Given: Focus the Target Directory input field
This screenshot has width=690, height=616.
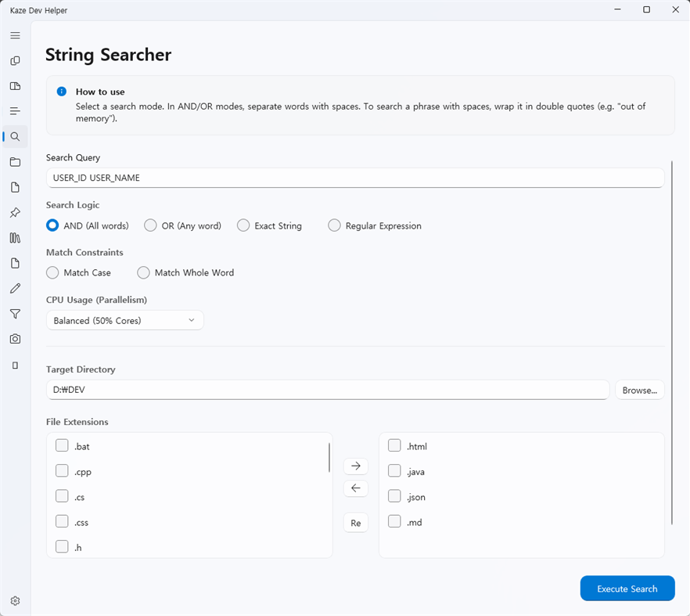Looking at the screenshot, I should pos(328,390).
